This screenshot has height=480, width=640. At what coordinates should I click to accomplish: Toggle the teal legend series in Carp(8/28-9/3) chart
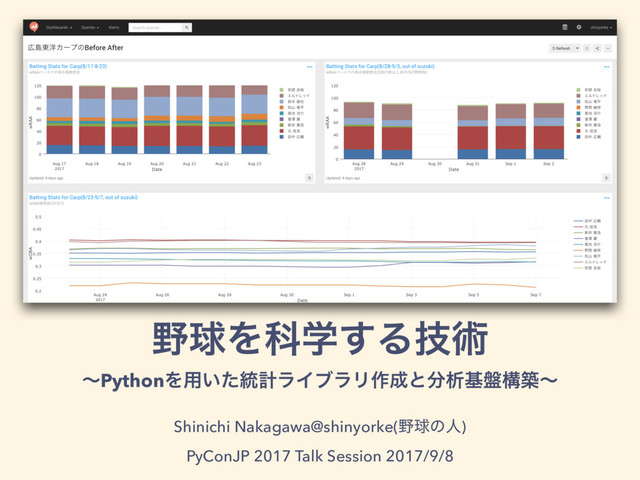click(589, 113)
